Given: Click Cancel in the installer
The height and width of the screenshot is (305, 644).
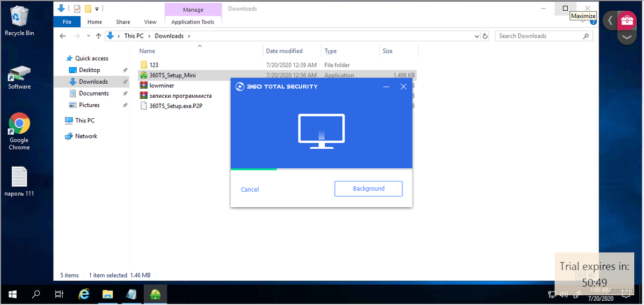Looking at the screenshot, I should click(x=250, y=190).
